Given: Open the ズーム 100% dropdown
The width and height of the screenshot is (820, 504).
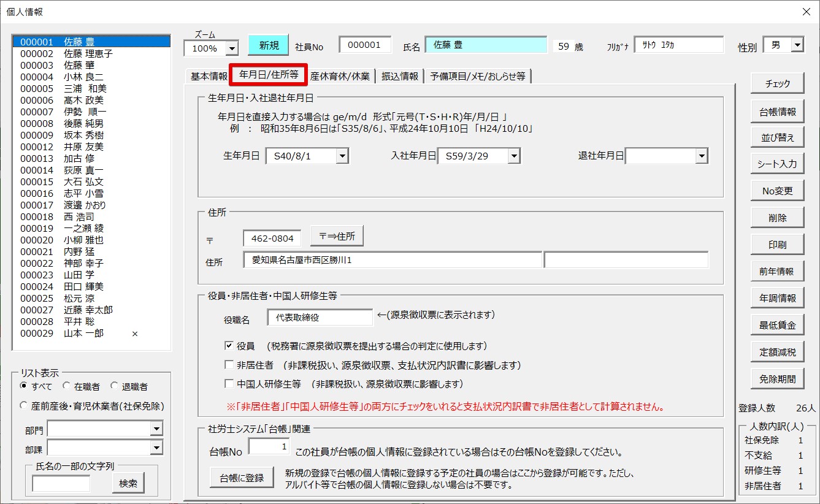Looking at the screenshot, I should coord(232,48).
